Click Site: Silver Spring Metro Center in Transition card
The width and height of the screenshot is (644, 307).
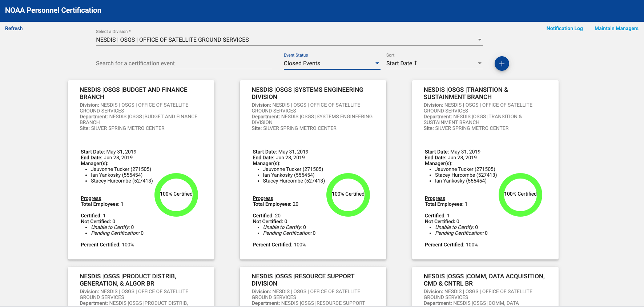[x=466, y=128]
